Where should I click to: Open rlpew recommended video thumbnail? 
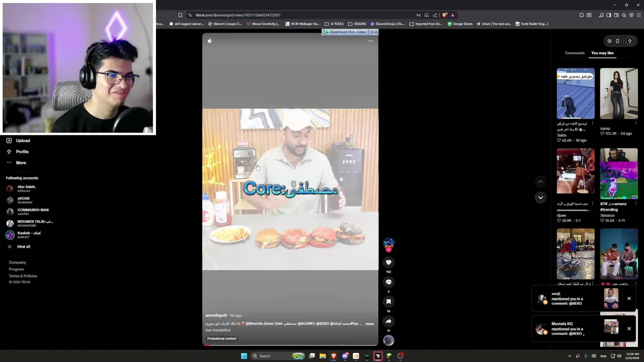tap(576, 171)
